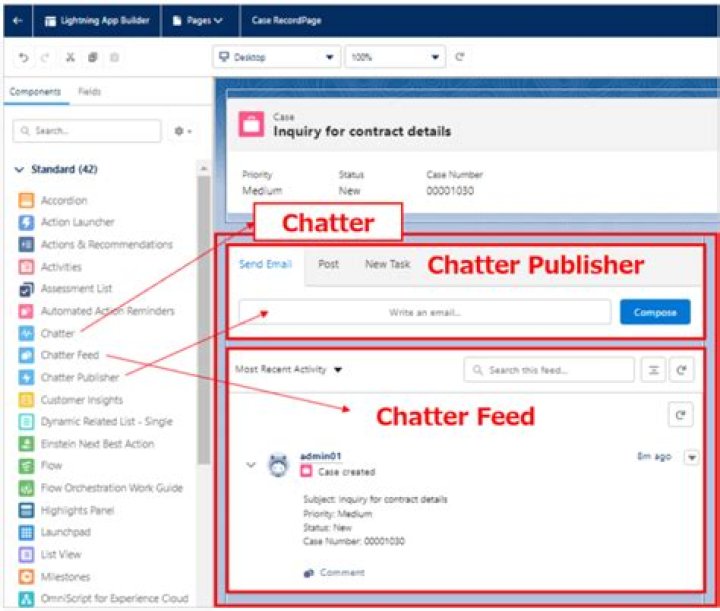Switch to the Post tab

[x=328, y=265]
